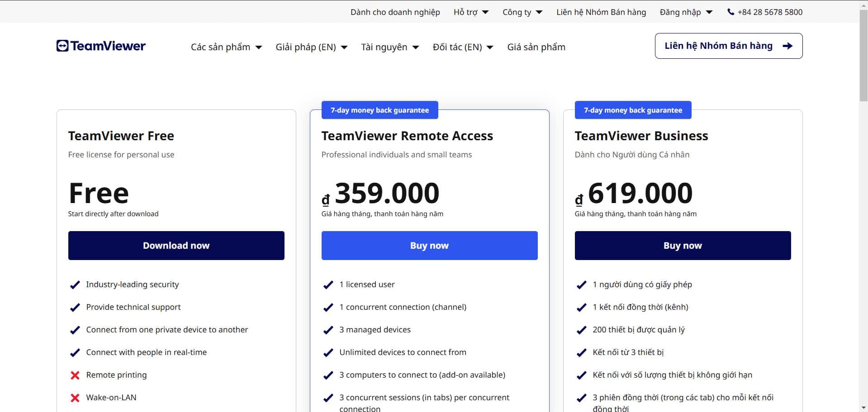Click checkmark beside 1 concurrent connection (channel)

click(328, 307)
